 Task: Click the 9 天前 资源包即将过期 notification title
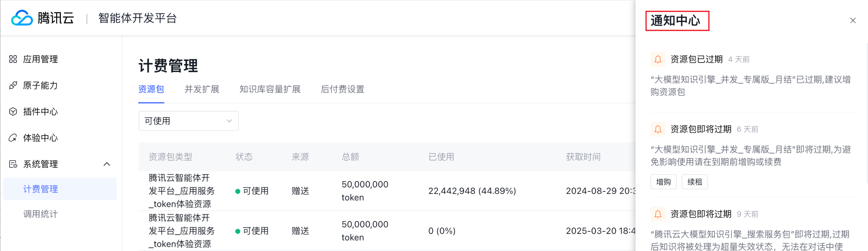click(x=701, y=214)
